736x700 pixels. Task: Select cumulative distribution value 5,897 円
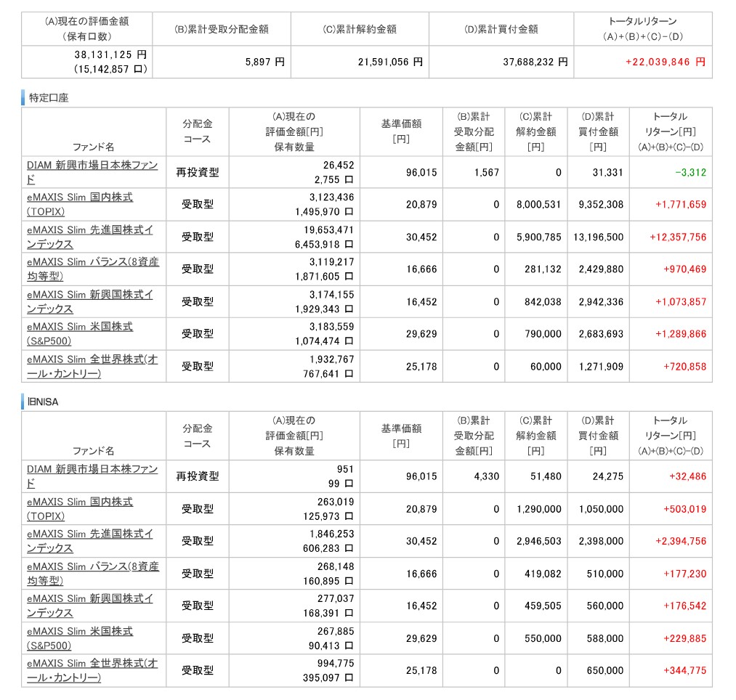tap(264, 62)
